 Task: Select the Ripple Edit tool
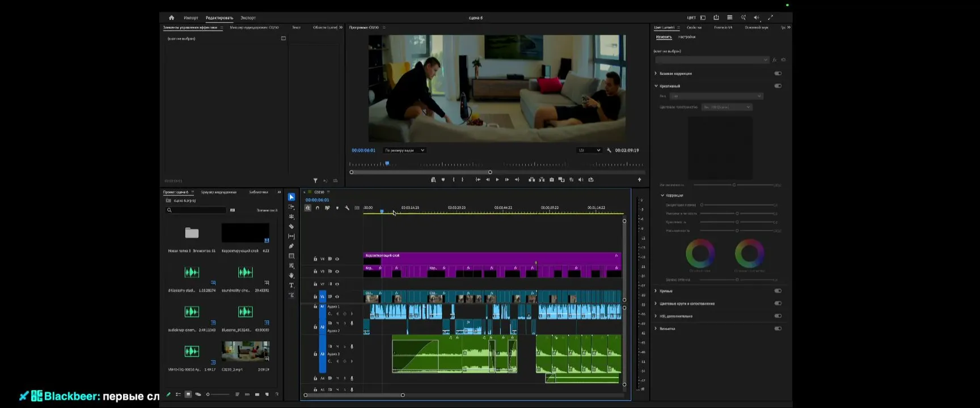[x=292, y=216]
